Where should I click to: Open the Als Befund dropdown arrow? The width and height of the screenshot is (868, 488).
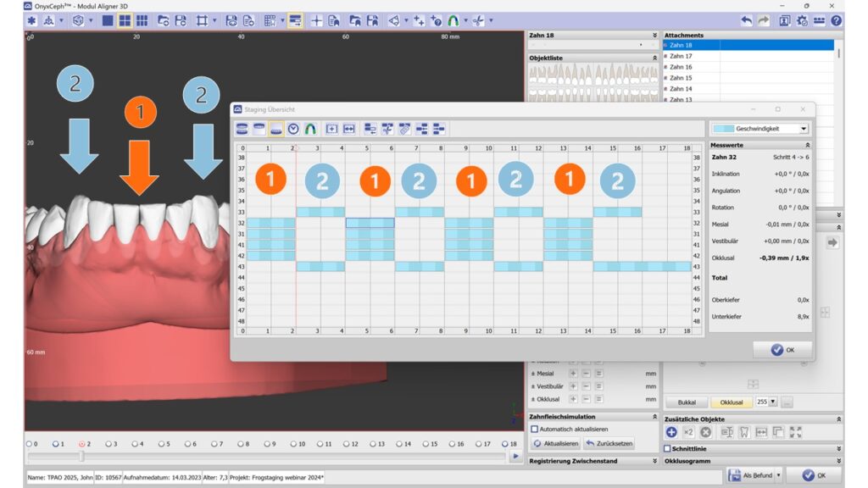tap(778, 475)
